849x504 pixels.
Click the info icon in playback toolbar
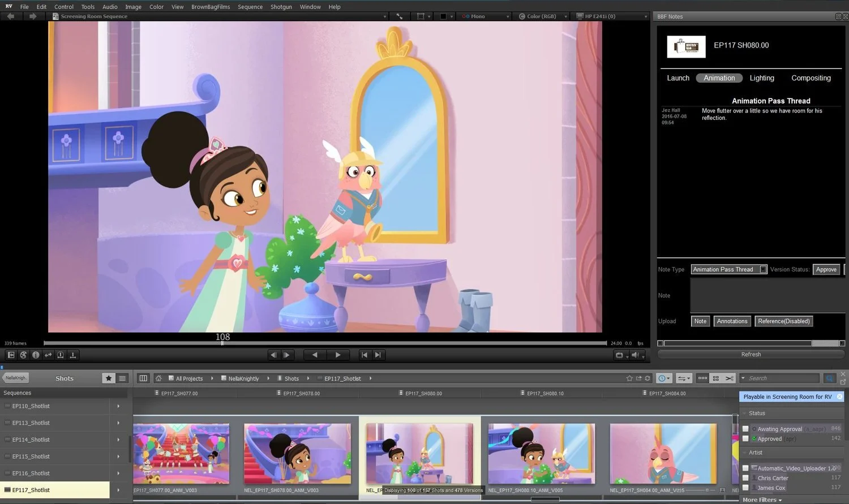tap(36, 355)
